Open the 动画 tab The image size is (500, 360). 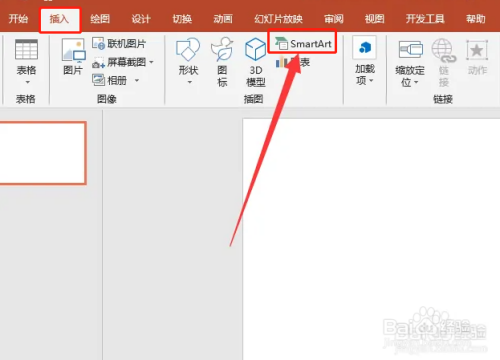tap(223, 19)
